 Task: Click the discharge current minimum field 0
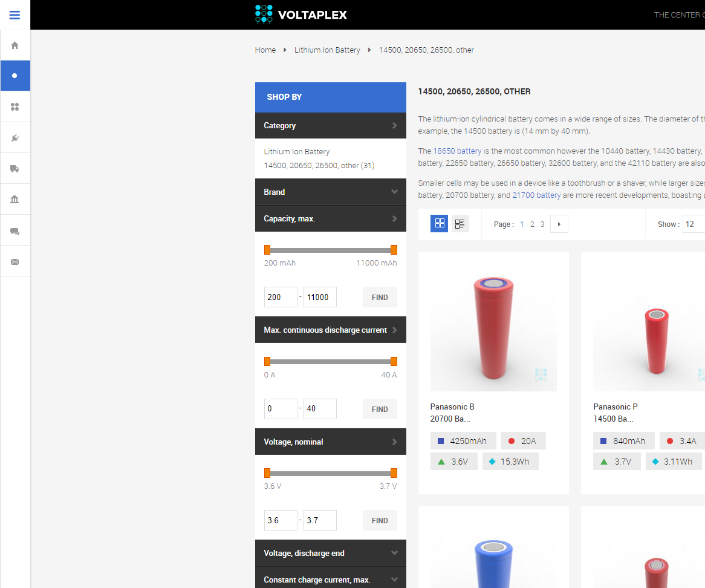(x=281, y=409)
